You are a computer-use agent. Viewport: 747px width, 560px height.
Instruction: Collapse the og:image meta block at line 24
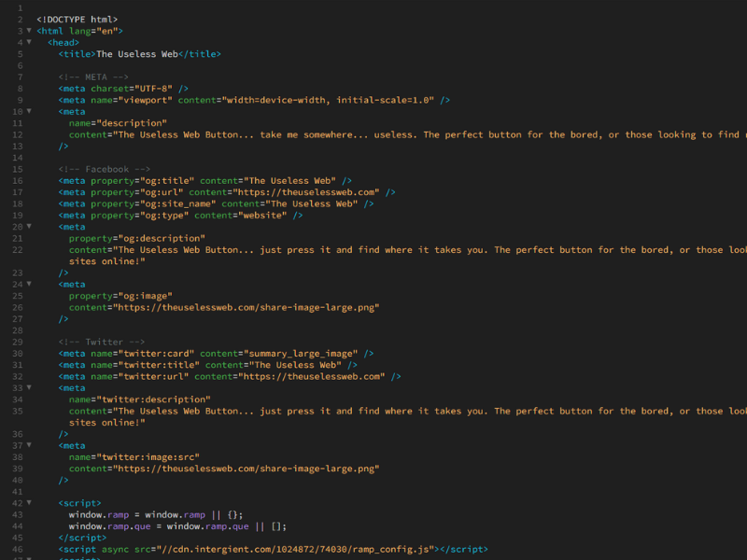[28, 285]
